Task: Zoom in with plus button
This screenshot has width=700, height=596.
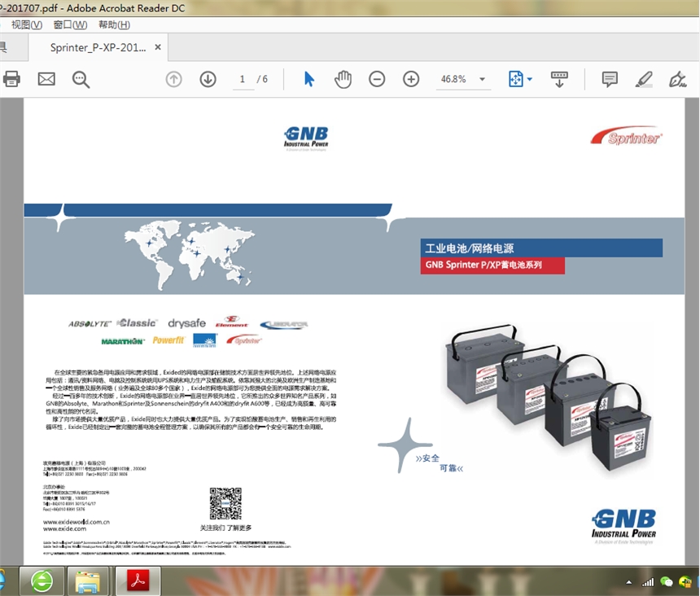Action: [x=411, y=80]
